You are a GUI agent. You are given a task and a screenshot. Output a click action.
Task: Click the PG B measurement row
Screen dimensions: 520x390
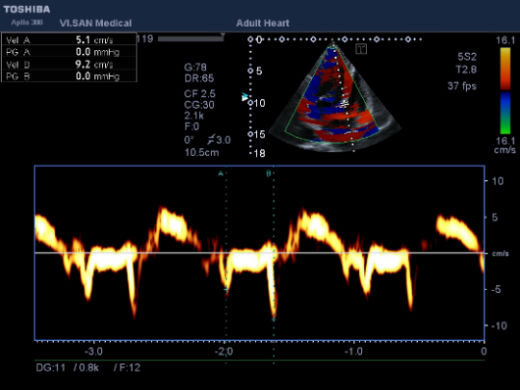coord(69,76)
